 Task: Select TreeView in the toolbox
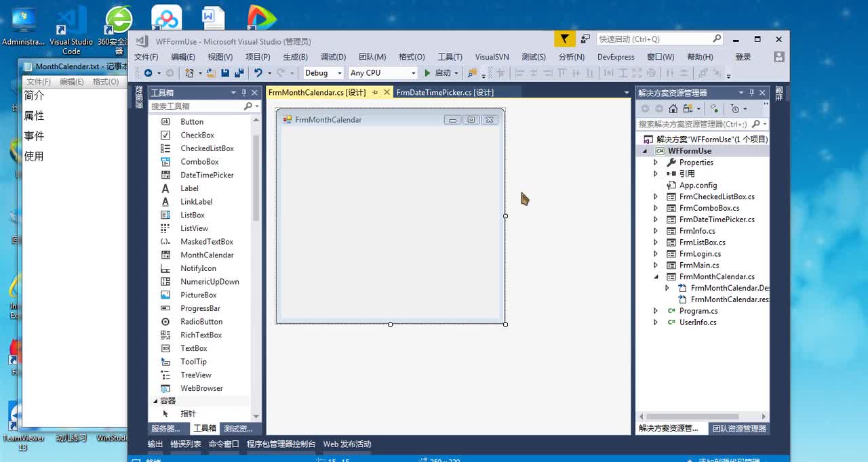(195, 375)
